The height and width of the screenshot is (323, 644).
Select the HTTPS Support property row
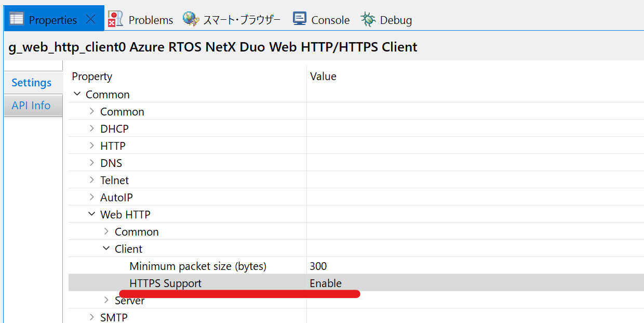[x=356, y=283]
